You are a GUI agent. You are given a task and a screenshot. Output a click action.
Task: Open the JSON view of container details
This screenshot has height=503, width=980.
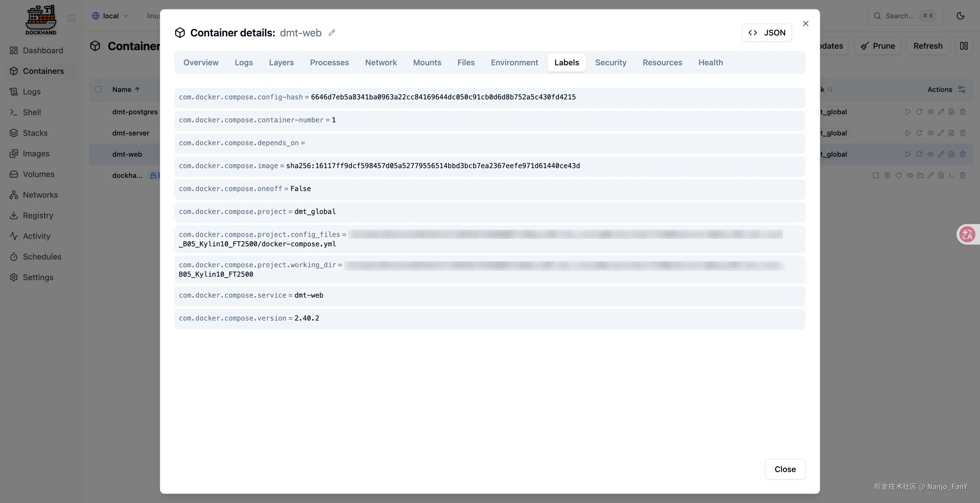[767, 33]
